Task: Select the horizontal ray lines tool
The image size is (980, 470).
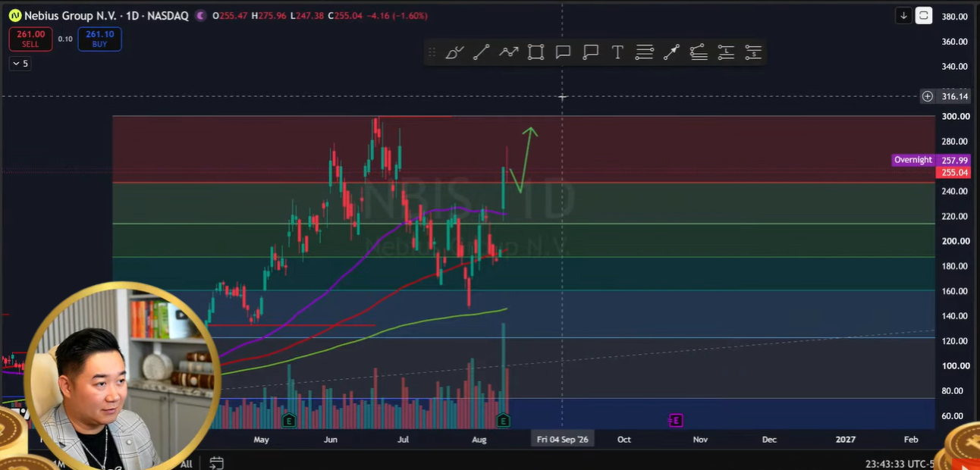Action: pyautogui.click(x=645, y=52)
